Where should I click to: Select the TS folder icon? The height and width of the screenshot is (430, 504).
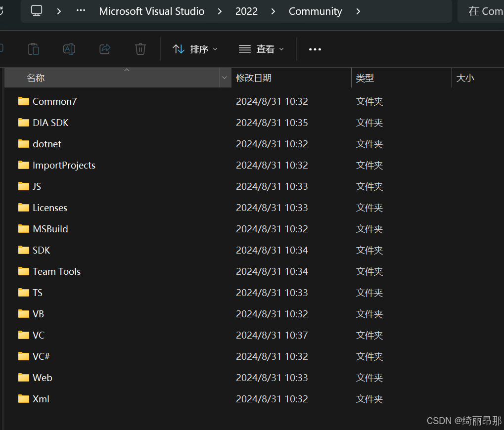click(x=24, y=293)
